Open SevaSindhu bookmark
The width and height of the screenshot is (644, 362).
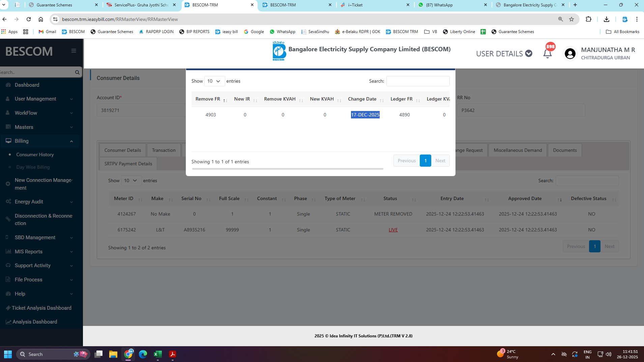coord(315,32)
